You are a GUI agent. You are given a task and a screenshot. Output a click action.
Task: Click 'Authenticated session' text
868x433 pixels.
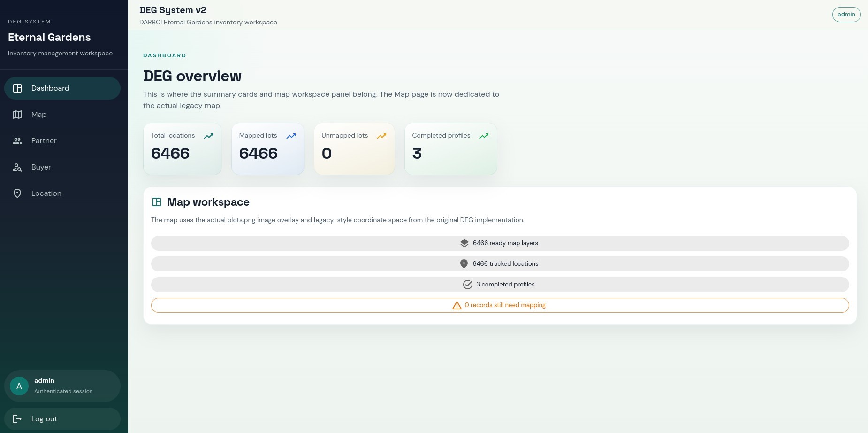tap(63, 391)
